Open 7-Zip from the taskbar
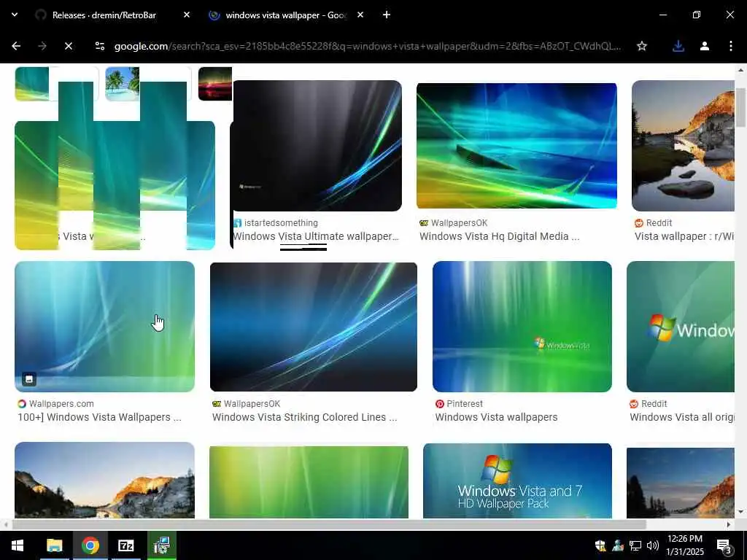This screenshot has width=747, height=560. point(125,545)
